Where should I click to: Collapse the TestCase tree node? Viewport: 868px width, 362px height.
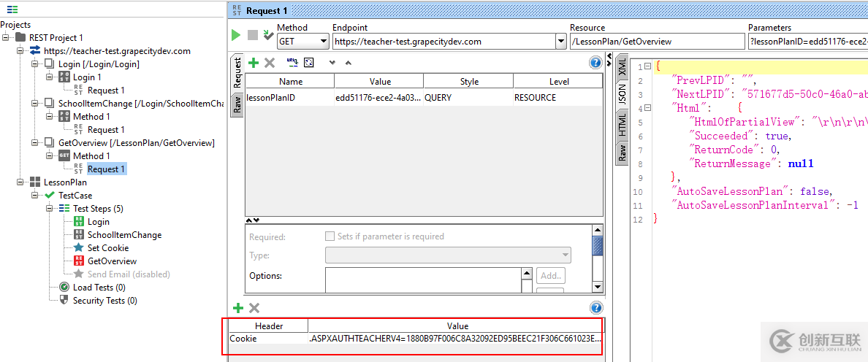point(35,196)
